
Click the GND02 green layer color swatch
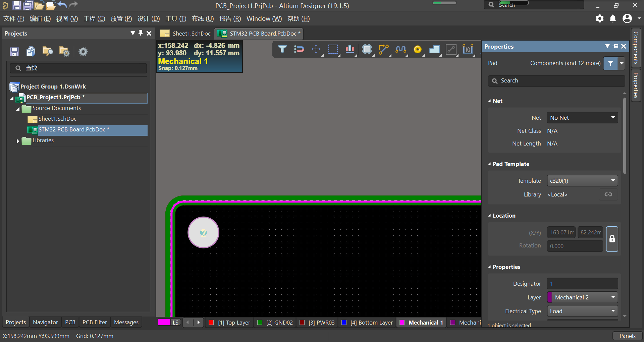tap(260, 323)
